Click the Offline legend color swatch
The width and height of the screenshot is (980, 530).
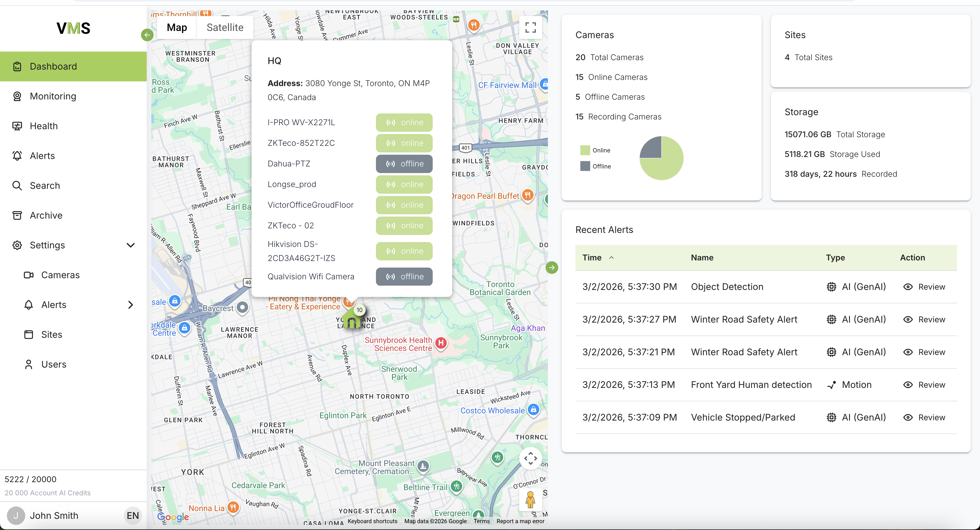[585, 166]
